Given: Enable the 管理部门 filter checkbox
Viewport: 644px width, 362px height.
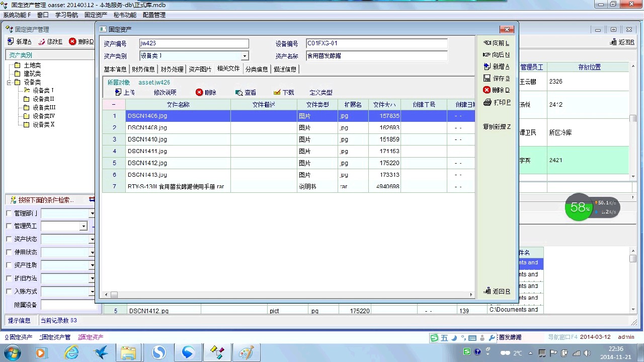Looking at the screenshot, I should [x=9, y=213].
